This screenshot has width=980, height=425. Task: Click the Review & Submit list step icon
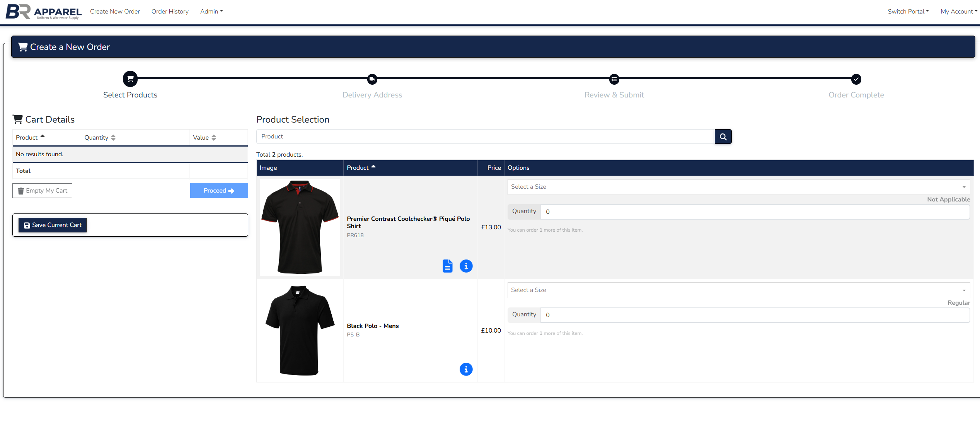tap(614, 79)
